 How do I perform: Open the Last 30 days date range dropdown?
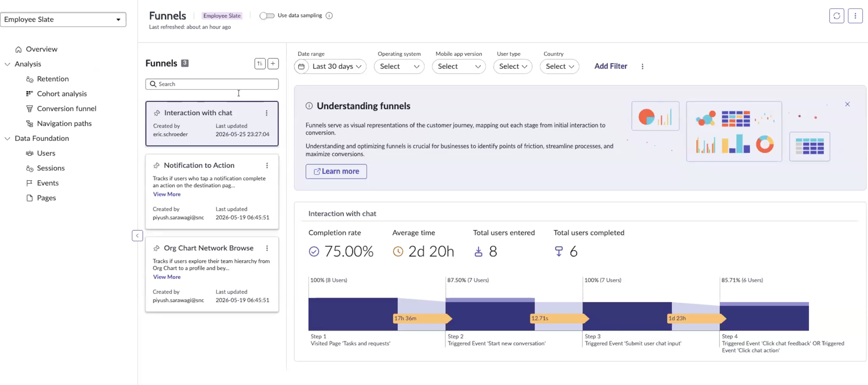pos(330,67)
